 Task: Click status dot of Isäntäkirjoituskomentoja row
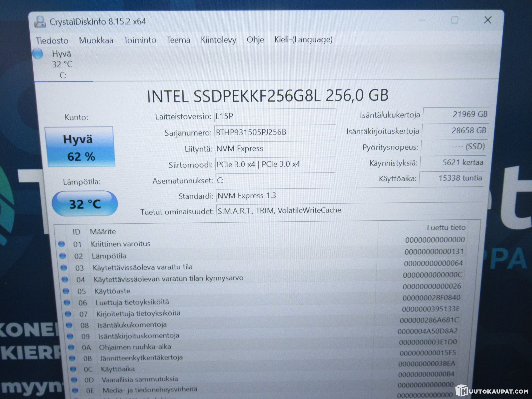pyautogui.click(x=70, y=336)
